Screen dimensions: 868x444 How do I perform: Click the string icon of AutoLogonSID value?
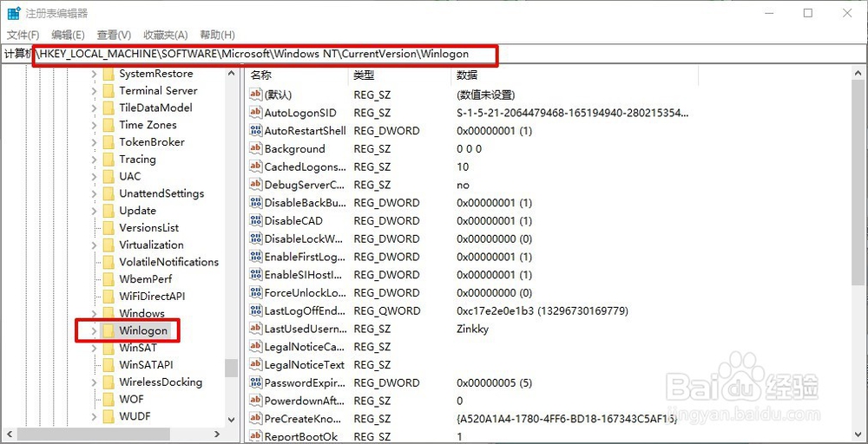coord(255,113)
